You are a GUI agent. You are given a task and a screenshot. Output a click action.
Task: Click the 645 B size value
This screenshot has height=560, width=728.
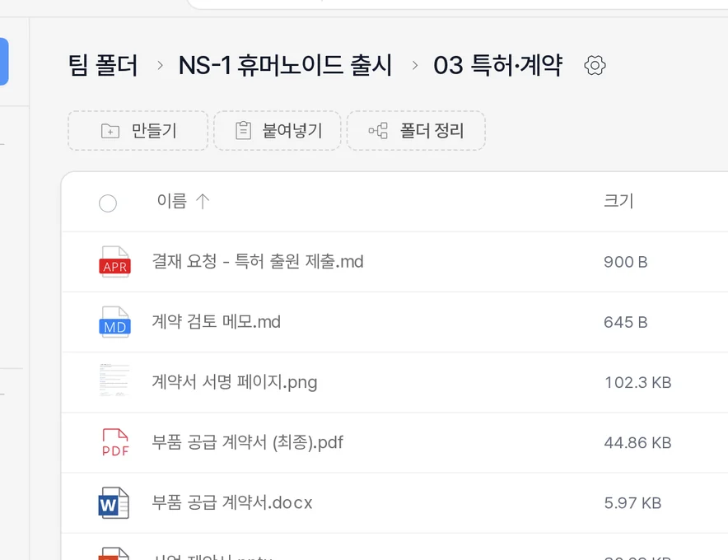[625, 322]
